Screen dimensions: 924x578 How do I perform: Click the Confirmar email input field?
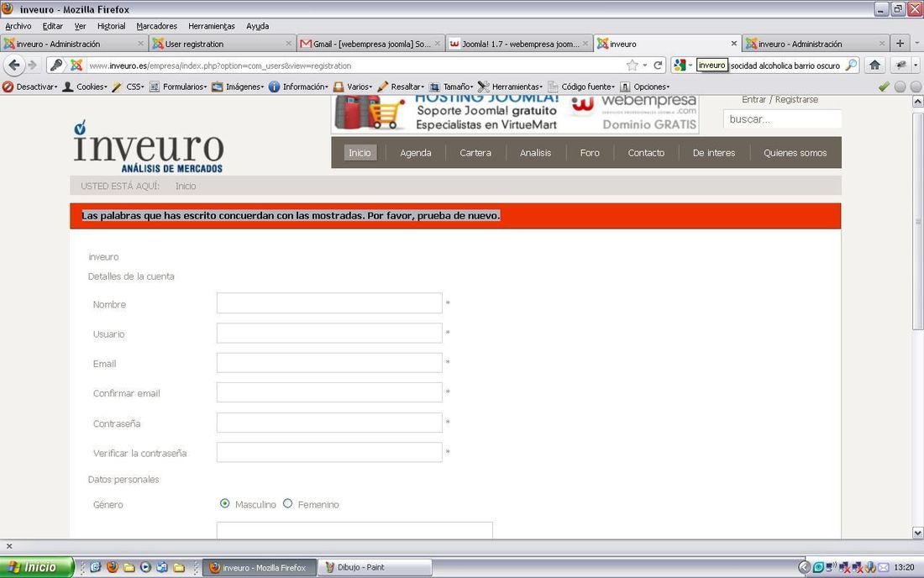pos(329,392)
